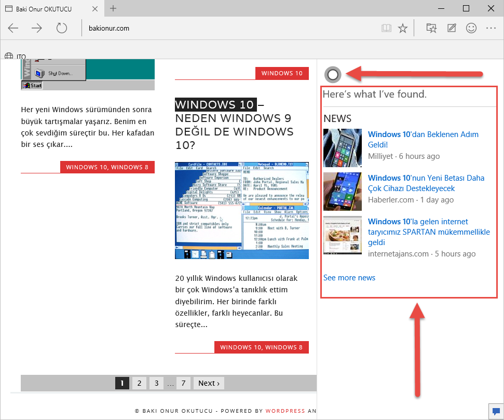Go to pagination page 7
The width and height of the screenshot is (504, 420).
click(x=184, y=383)
